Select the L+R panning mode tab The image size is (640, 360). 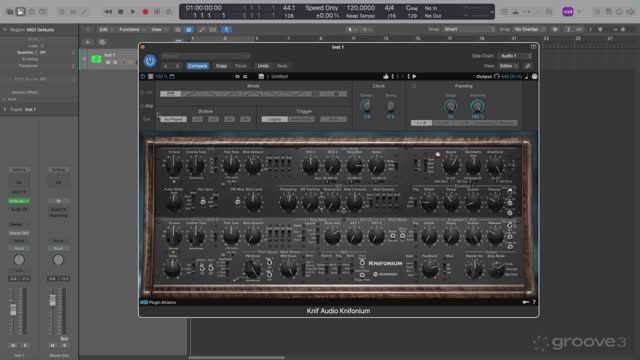point(421,123)
